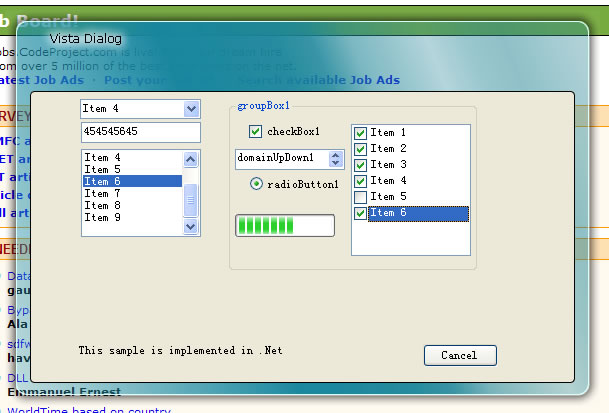This screenshot has width=609, height=413.
Task: Click the list box scrollbar thumb
Action: click(190, 200)
